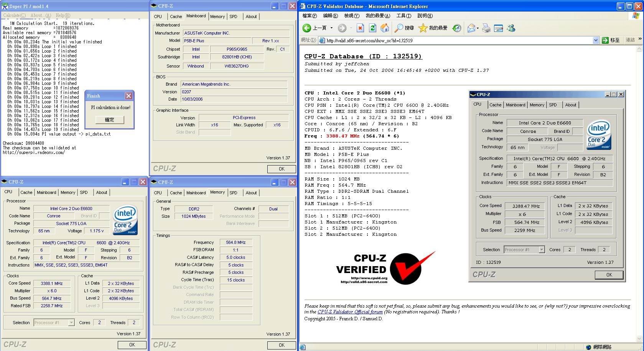Click the Mail envelope icon in IE
This screenshot has height=351, width=644.
tap(471, 28)
